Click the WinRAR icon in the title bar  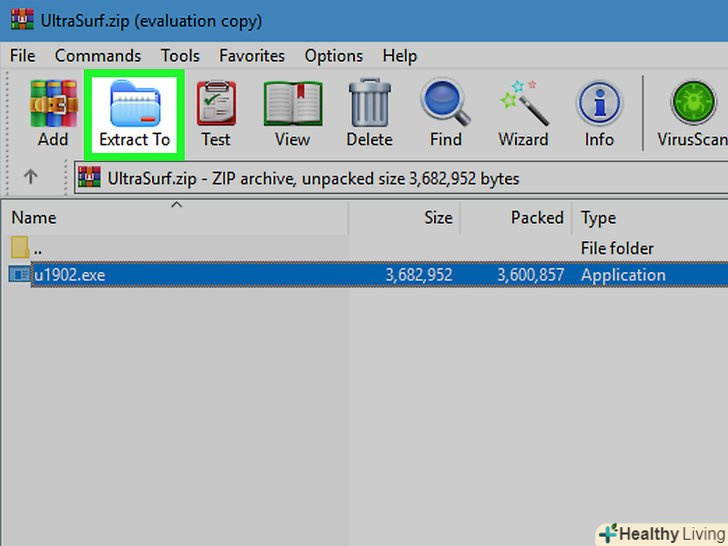(x=22, y=20)
